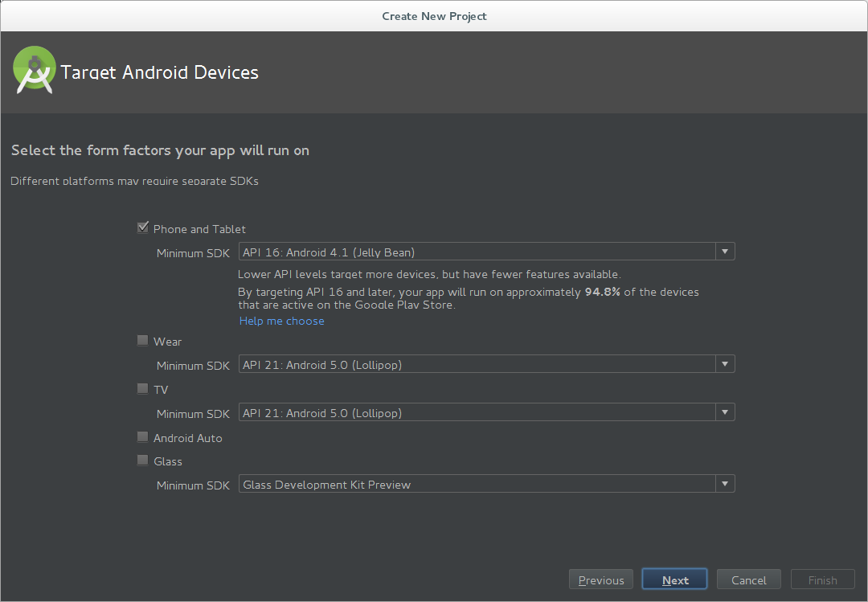Click the Glass Minimum SDK label

pyautogui.click(x=193, y=485)
